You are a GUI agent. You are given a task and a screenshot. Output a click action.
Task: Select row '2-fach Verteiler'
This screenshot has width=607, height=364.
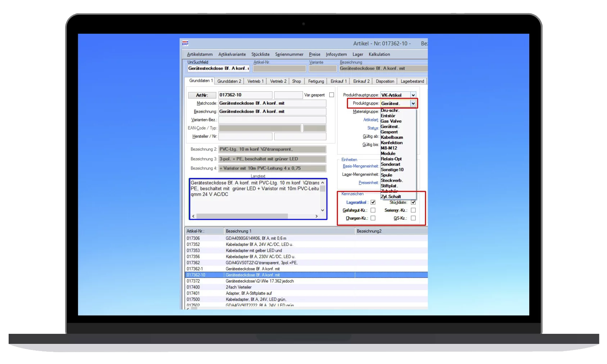tap(306, 287)
